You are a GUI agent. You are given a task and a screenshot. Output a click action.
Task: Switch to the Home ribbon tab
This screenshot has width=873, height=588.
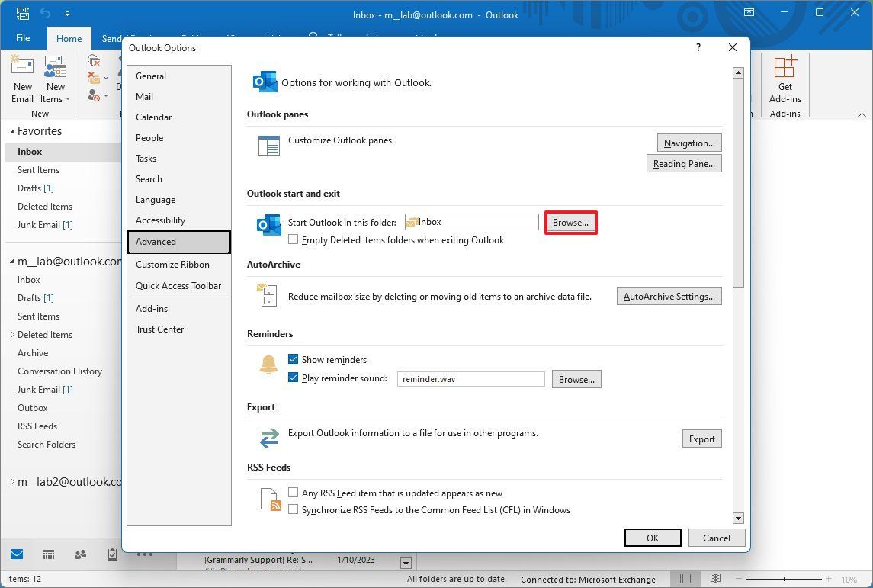coord(69,38)
